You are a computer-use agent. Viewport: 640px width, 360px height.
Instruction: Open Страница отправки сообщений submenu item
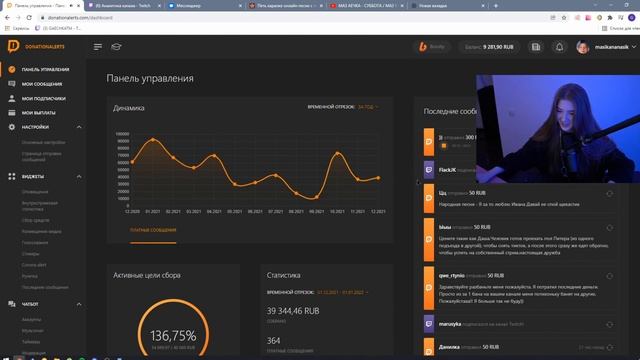[41, 157]
